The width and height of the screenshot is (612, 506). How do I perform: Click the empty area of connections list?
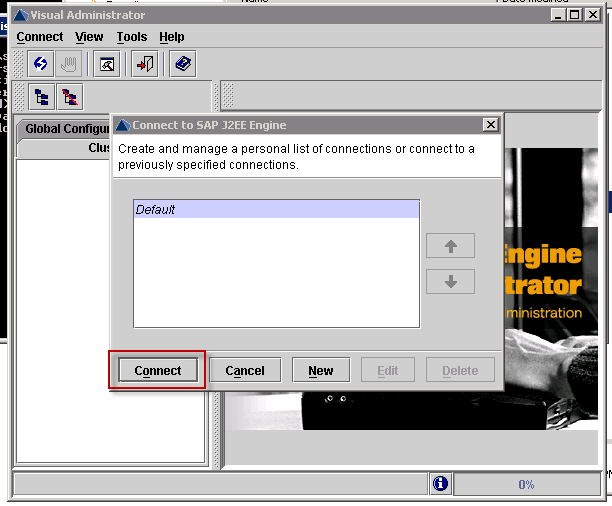coord(276,272)
